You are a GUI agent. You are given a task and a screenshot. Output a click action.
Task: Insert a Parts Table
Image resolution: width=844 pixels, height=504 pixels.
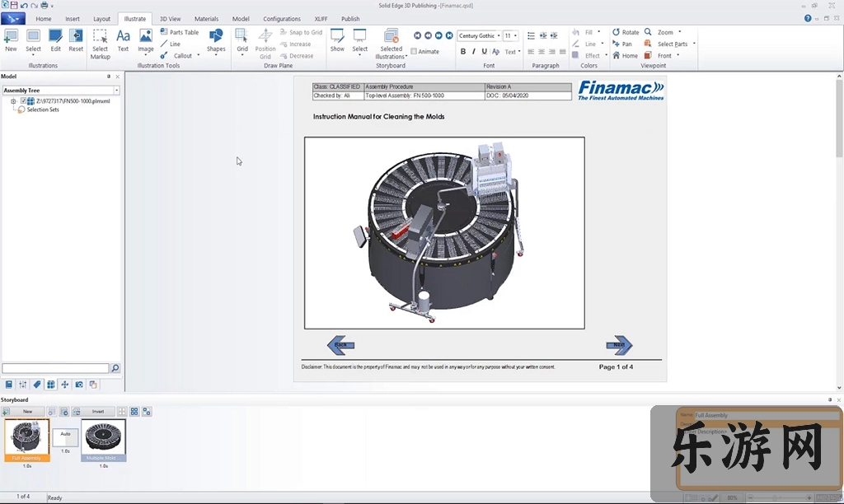click(x=180, y=32)
